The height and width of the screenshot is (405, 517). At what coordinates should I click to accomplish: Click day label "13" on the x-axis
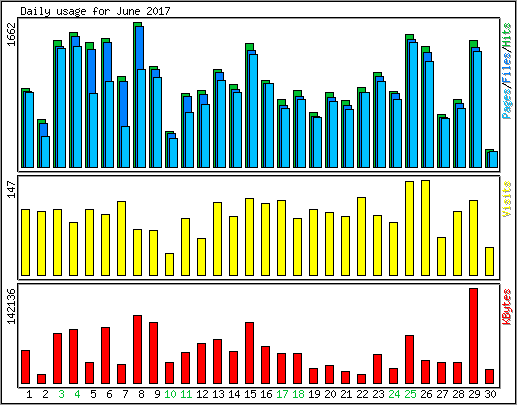click(x=218, y=394)
